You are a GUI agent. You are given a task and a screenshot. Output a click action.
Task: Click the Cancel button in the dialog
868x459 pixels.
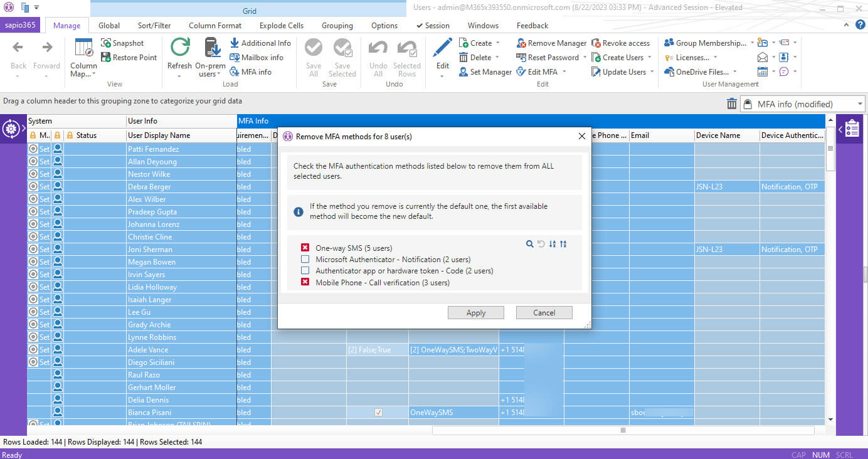[544, 313]
